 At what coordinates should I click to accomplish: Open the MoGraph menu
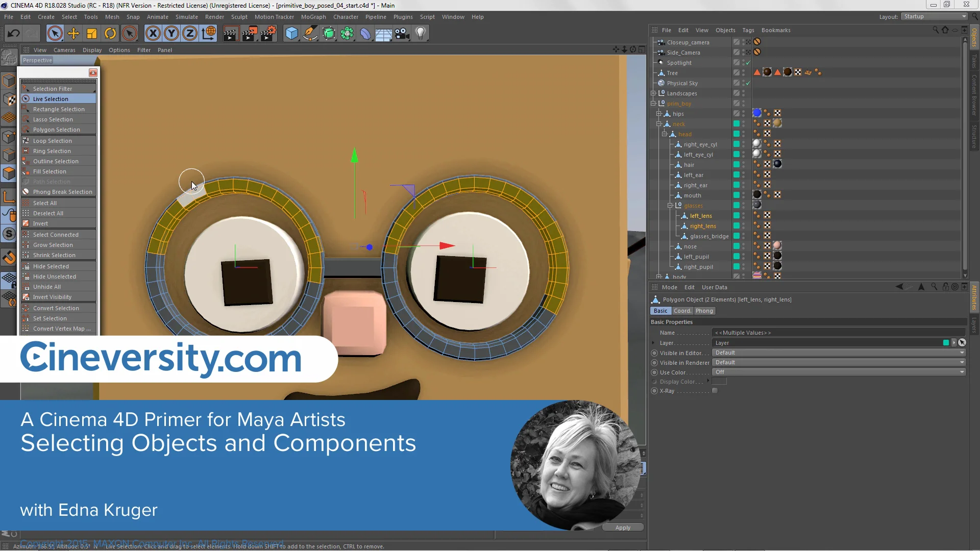313,17
